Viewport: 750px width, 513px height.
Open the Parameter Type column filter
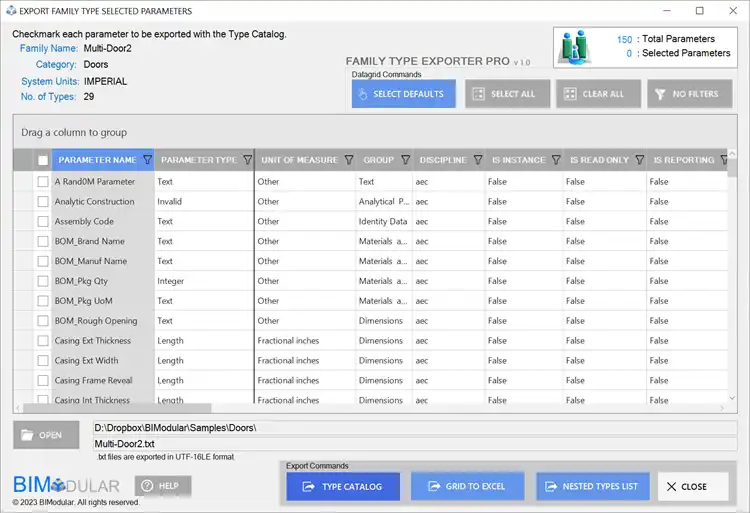[247, 160]
